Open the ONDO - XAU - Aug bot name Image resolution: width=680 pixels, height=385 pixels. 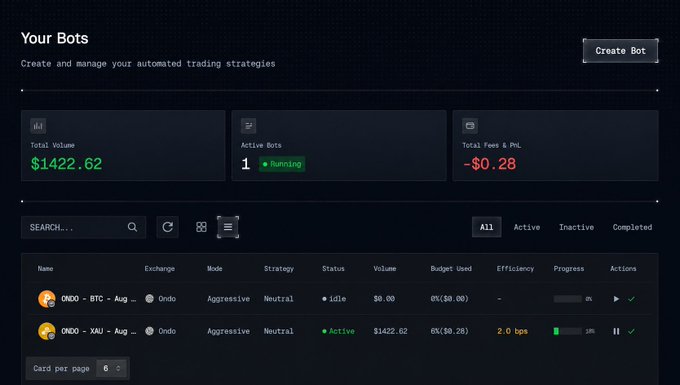click(x=98, y=331)
